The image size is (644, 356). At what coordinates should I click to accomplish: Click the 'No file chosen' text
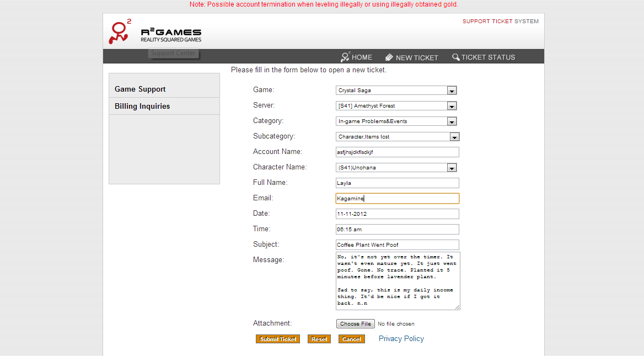pos(396,324)
